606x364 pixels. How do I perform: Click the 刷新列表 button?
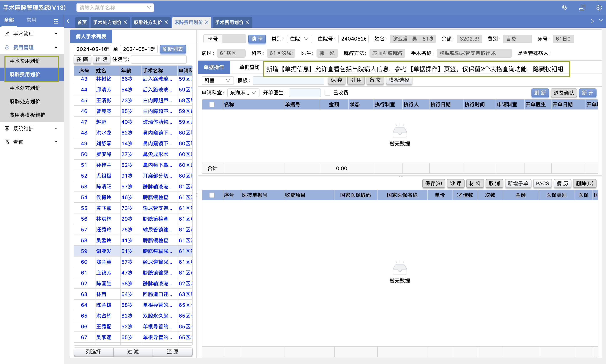173,49
